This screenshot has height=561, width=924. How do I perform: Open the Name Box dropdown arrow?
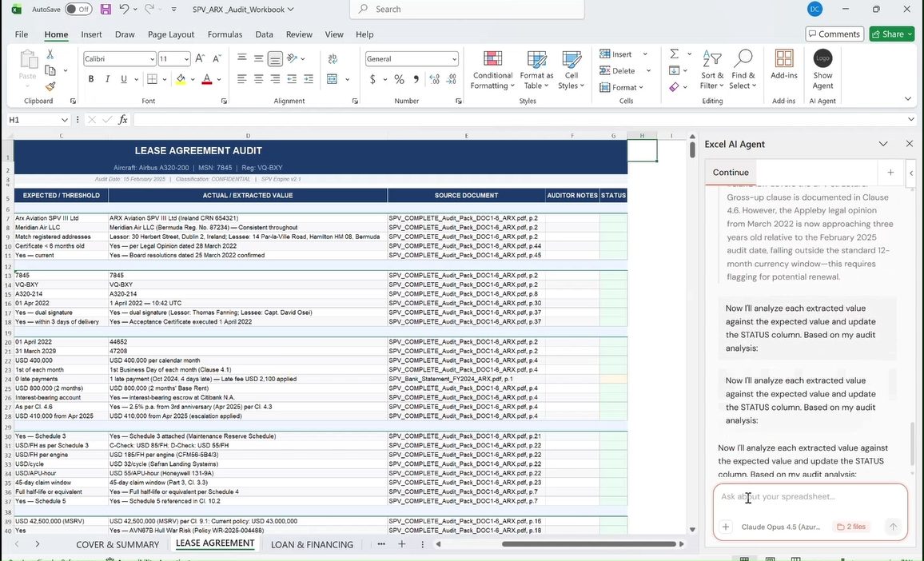64,120
